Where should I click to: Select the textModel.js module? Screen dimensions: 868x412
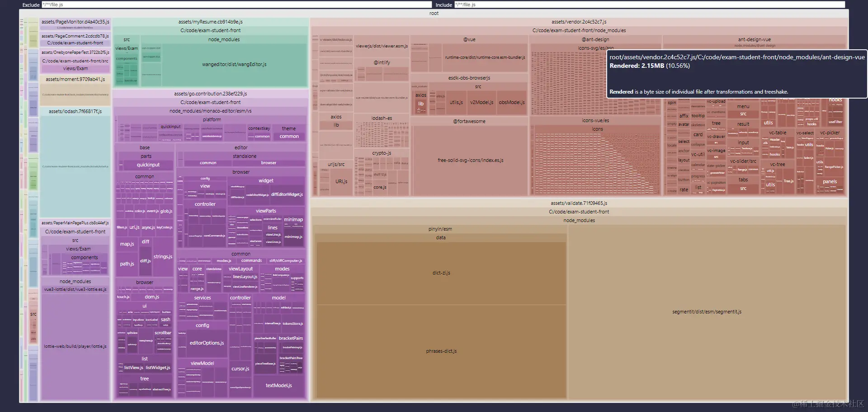278,385
